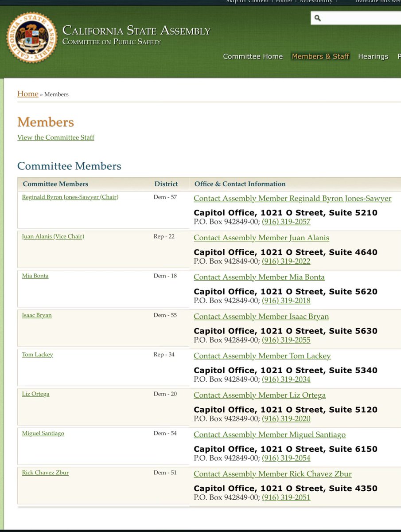Viewport: 401px width, 532px height.
Task: Select the 'Dem - 51' district cell
Action: tap(165, 473)
